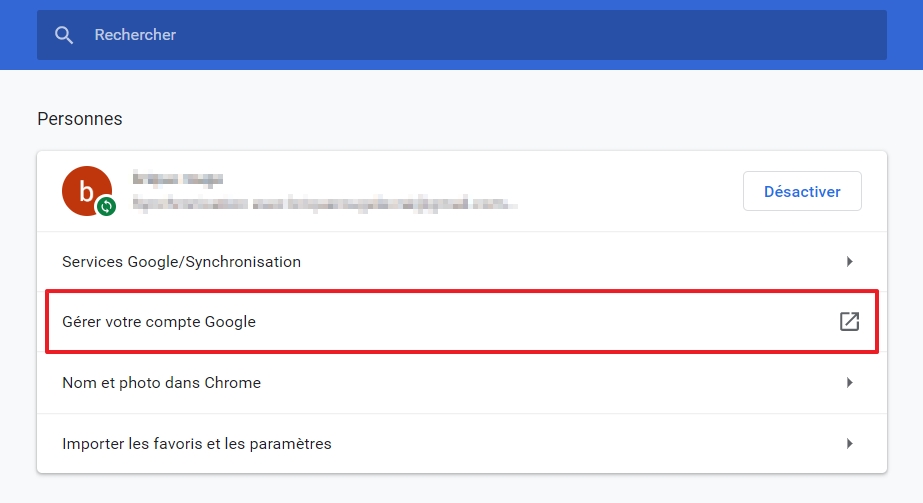Image resolution: width=923 pixels, height=503 pixels.
Task: Click the arrow beside Nom et photo dans Chrome
Action: [849, 383]
